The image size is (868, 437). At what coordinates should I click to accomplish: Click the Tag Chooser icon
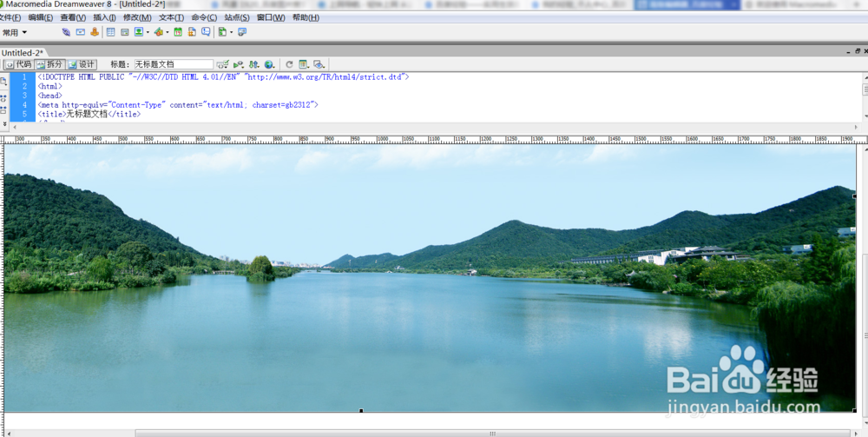(x=242, y=32)
